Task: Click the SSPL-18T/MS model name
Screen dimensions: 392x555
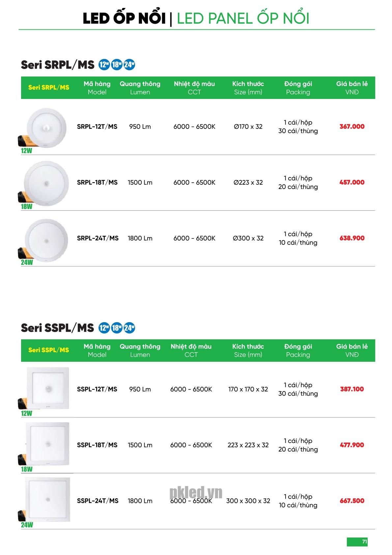Action: click(x=97, y=445)
